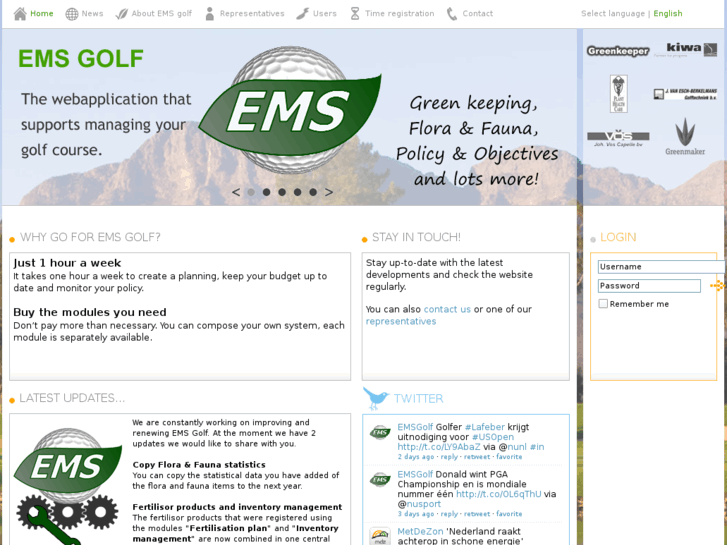Open the J. van Esch-Berkelmans sponsor logo
This screenshot has height=545, width=727.
click(x=685, y=94)
